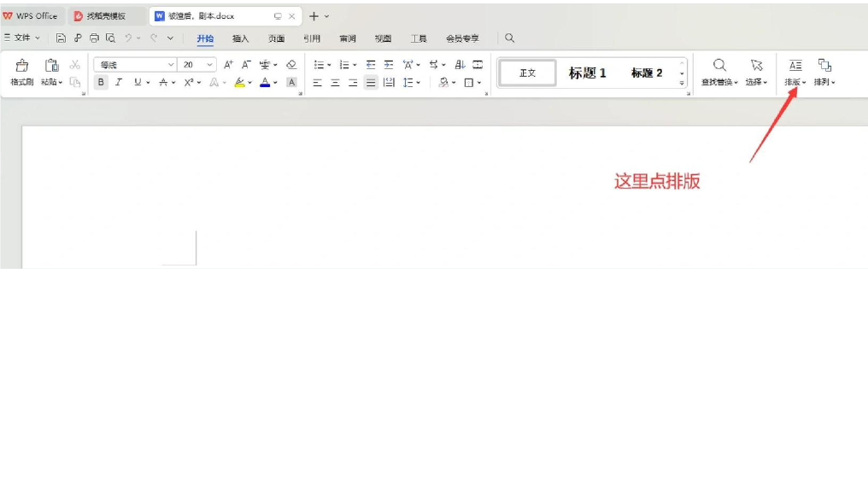This screenshot has height=484, width=868.
Task: Expand the styles gallery list
Action: tap(682, 83)
